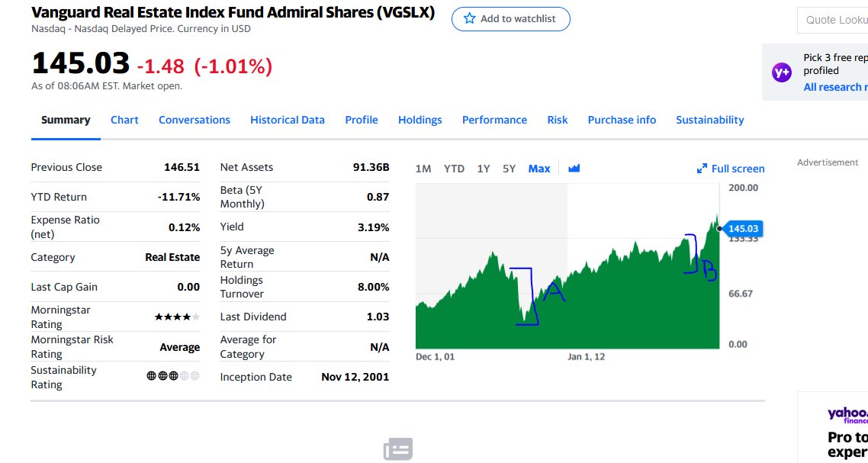Click the Previous Close value 146.51
The height and width of the screenshot is (463, 868).
182,167
